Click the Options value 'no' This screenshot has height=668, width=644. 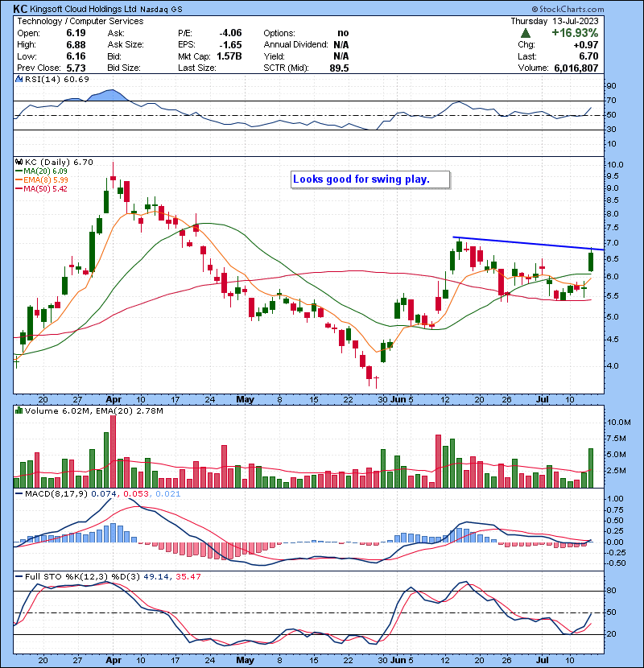pos(343,33)
